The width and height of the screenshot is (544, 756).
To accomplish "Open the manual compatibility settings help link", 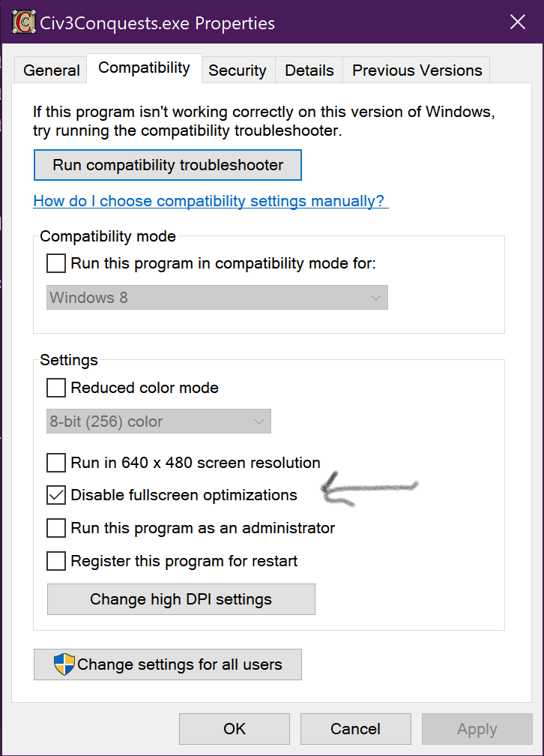I will 209,201.
